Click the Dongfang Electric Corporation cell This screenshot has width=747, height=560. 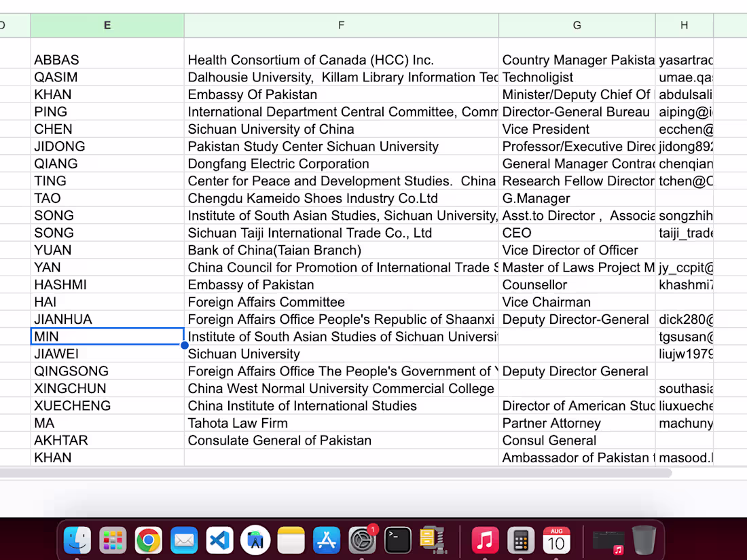click(341, 164)
